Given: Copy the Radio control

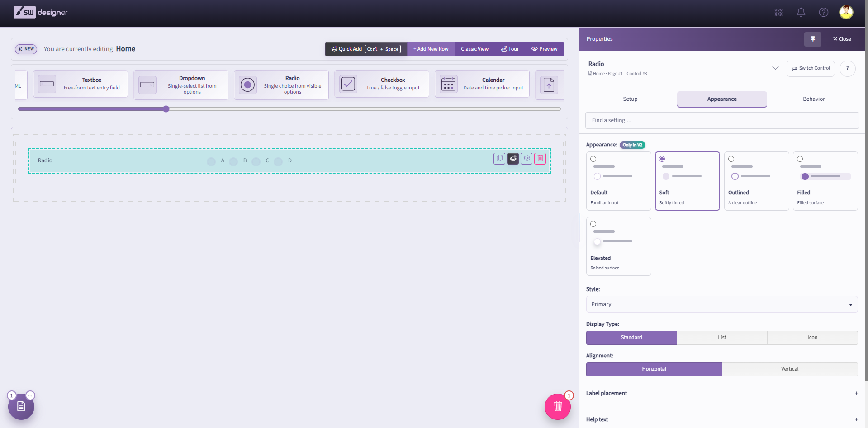Looking at the screenshot, I should [x=499, y=159].
